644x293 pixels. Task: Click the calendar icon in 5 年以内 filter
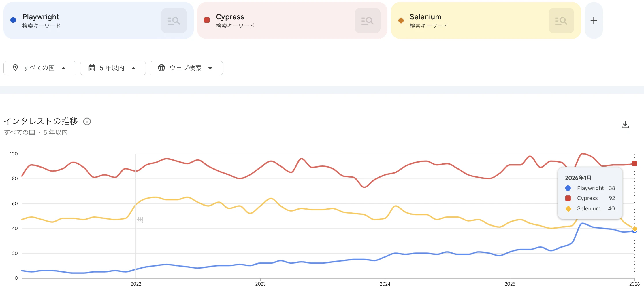tap(92, 68)
